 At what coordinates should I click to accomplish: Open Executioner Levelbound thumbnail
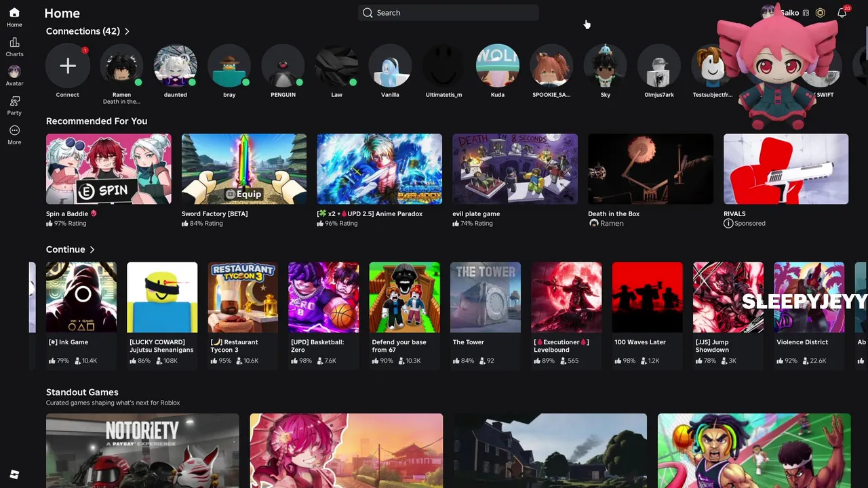[566, 298]
